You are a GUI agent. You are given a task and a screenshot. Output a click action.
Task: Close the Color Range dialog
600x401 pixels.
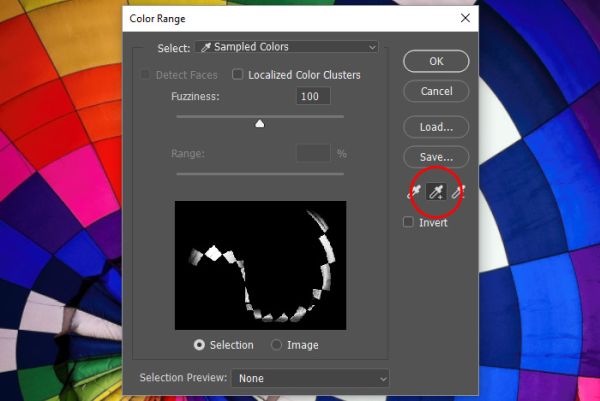(465, 18)
